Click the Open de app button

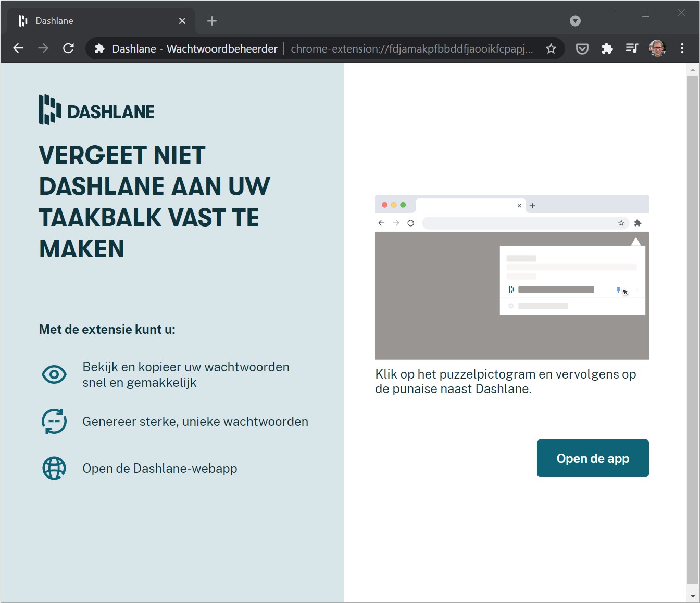coord(593,458)
